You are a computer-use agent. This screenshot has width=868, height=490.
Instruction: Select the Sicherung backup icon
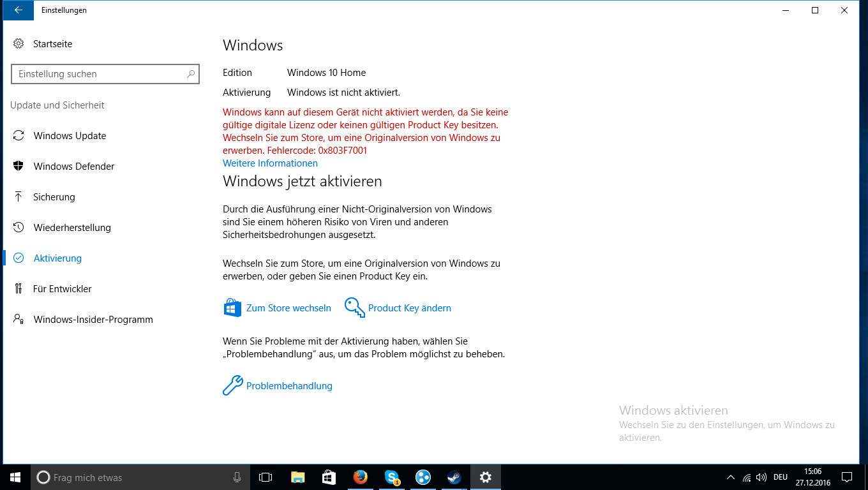pos(19,197)
